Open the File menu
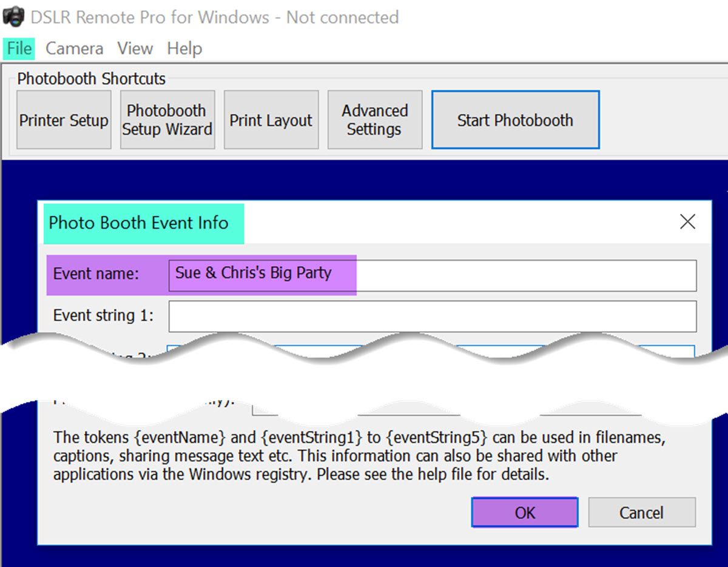The height and width of the screenshot is (567, 728). click(x=19, y=49)
